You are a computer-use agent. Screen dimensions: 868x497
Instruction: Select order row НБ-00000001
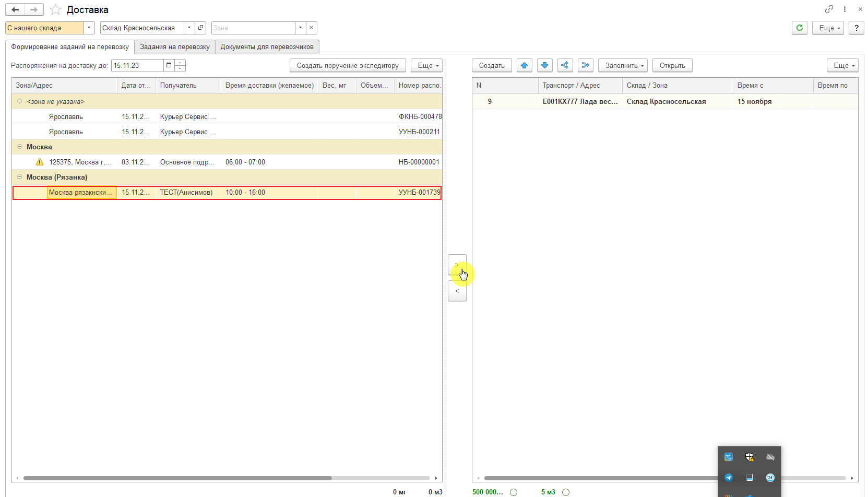click(x=227, y=162)
